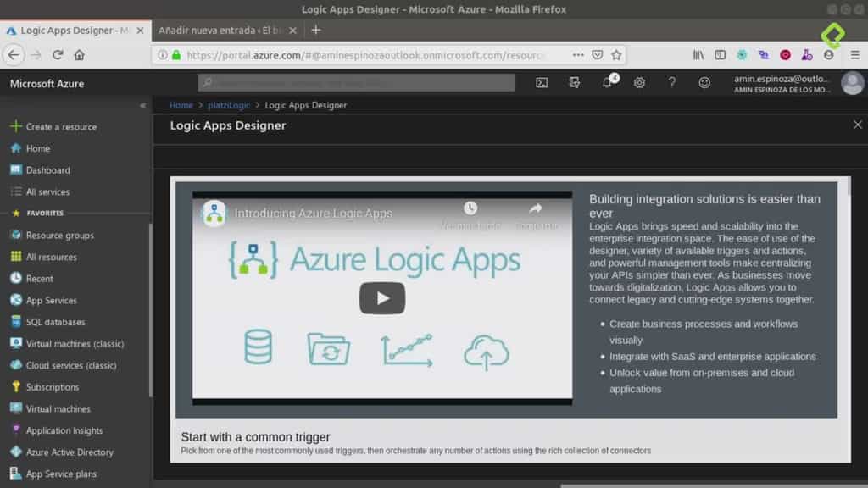Click the sidebar favorites scrollbar
Screen dimensions: 868x488
[151, 310]
